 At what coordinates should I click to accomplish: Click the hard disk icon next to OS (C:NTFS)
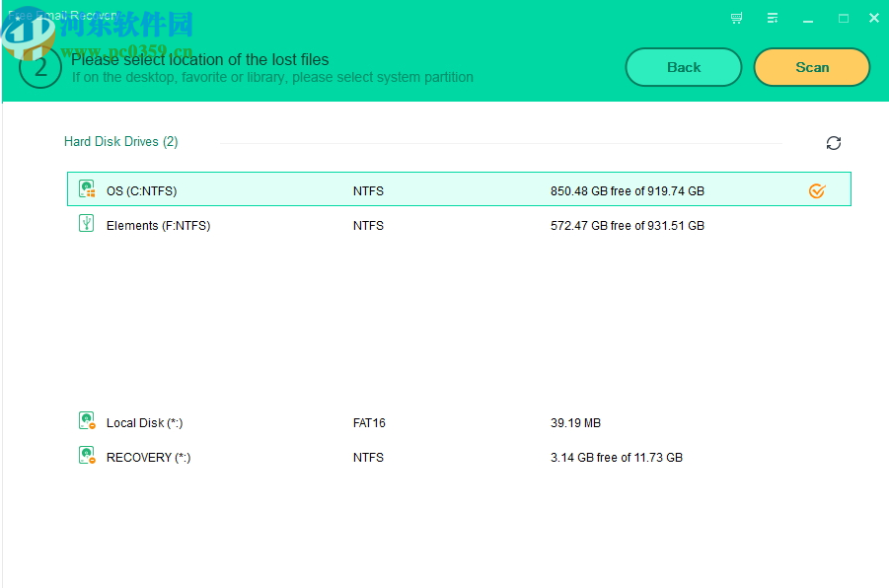pos(86,188)
